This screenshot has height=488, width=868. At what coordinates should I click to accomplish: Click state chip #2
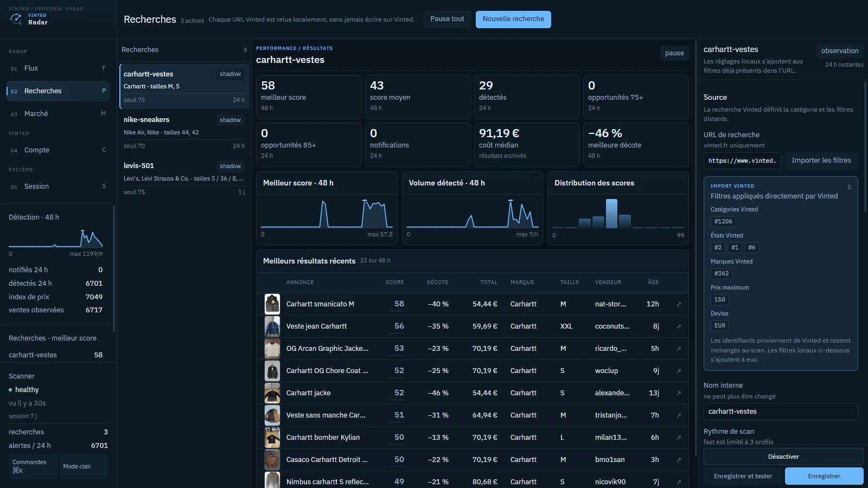tap(718, 247)
